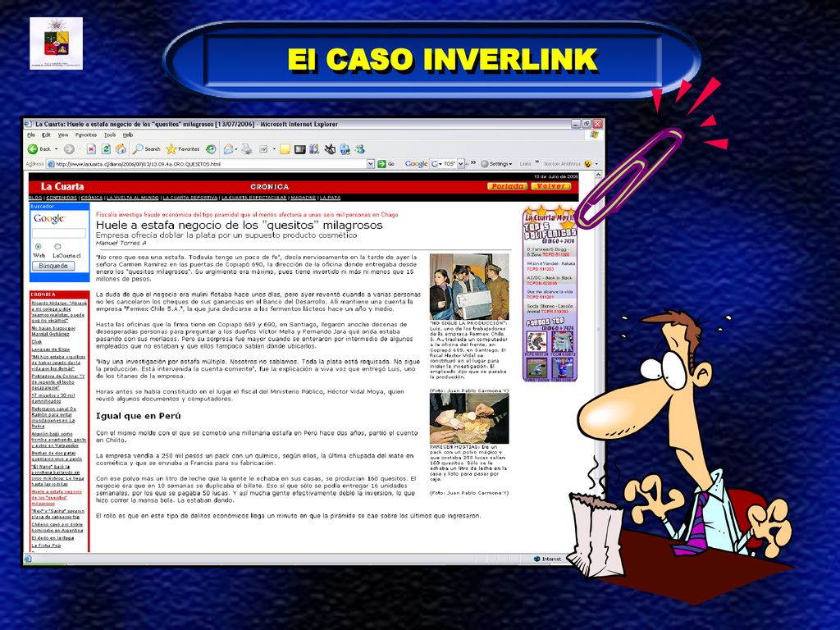Open the History clock icon
Image resolution: width=840 pixels, height=630 pixels.
click(211, 149)
